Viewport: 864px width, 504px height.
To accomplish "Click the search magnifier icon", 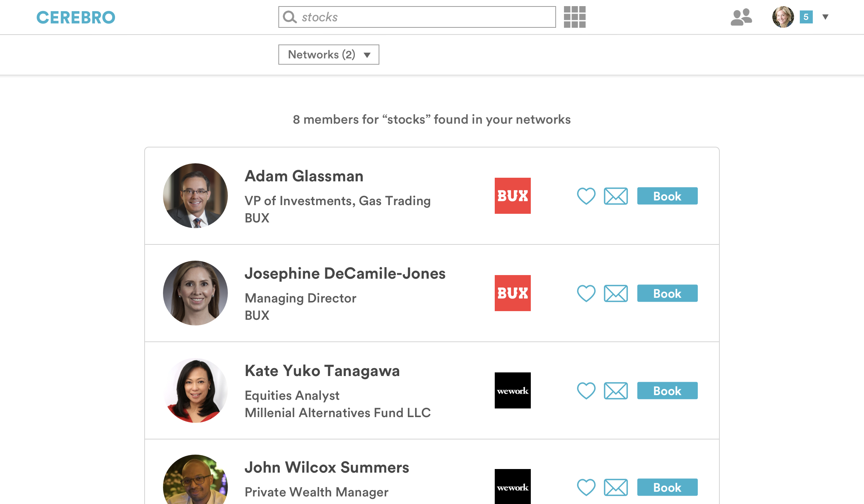I will (290, 17).
